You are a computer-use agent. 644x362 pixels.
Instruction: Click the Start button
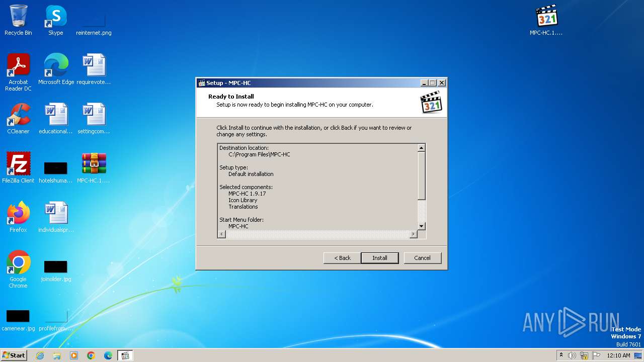coord(14,355)
